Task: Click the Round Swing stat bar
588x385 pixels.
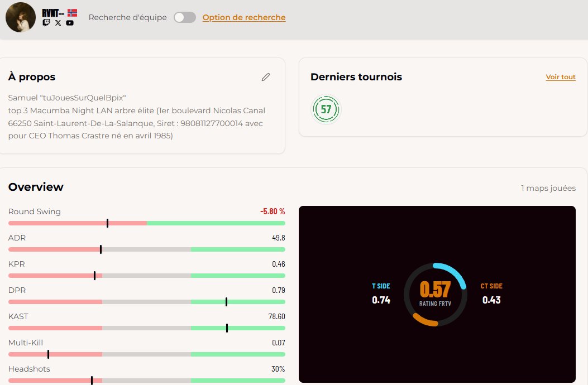Action: pyautogui.click(x=147, y=223)
